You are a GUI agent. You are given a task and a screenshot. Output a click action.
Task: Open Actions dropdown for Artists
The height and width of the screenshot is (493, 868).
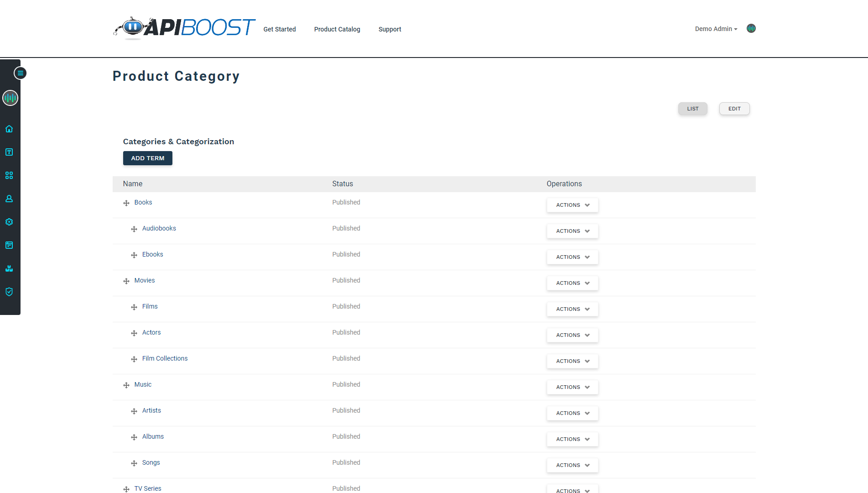tap(572, 413)
